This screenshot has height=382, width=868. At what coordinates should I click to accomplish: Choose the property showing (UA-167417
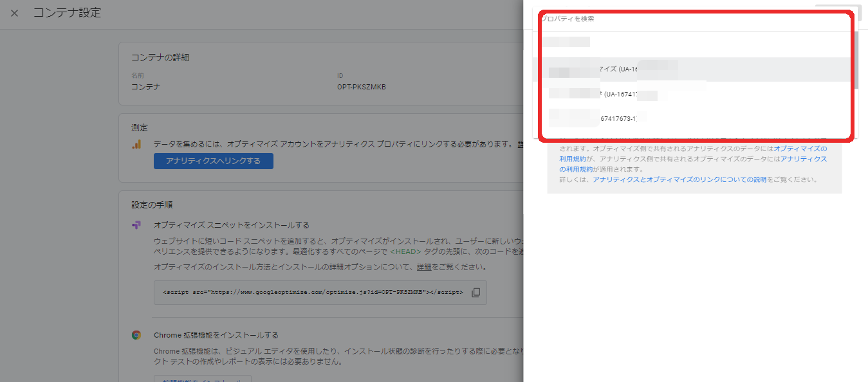click(695, 95)
